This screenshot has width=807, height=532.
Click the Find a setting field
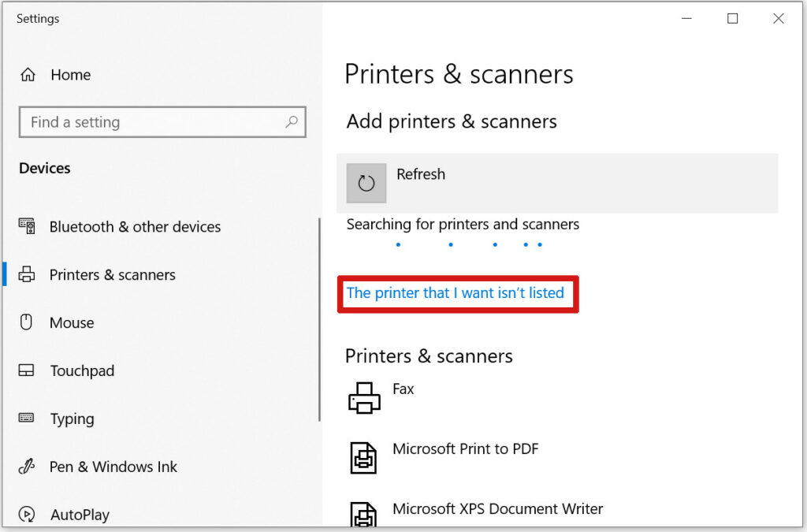(x=162, y=122)
